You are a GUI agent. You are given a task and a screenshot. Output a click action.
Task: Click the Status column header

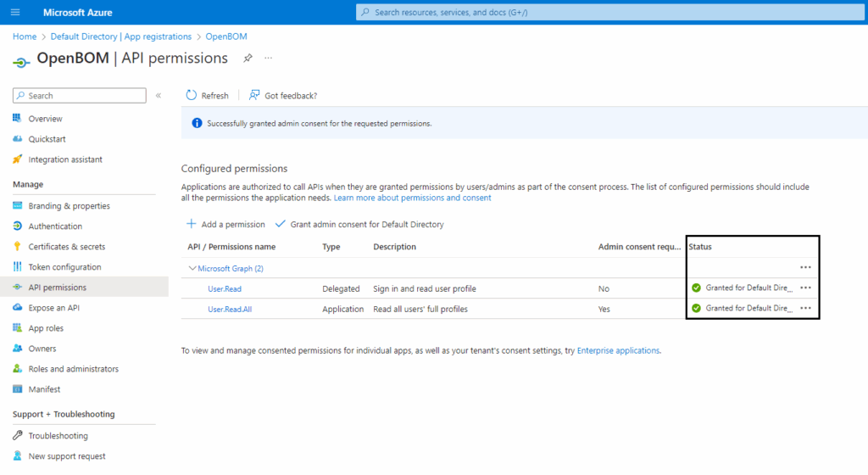tap(700, 246)
